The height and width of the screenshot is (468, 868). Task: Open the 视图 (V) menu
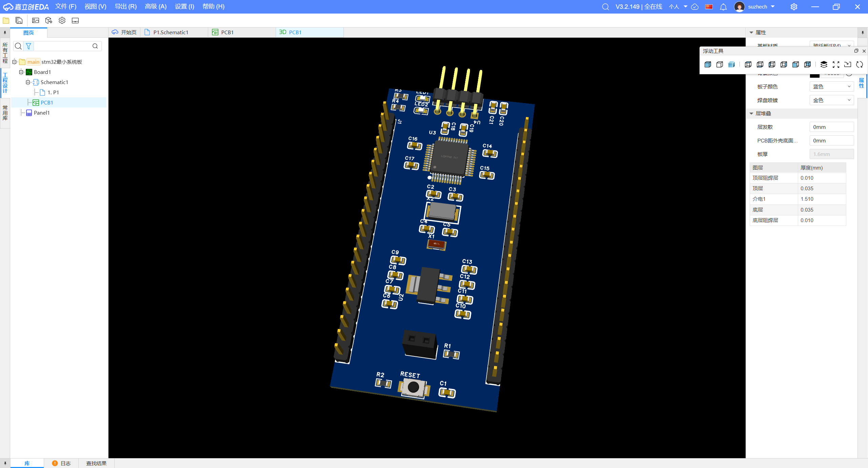point(95,7)
